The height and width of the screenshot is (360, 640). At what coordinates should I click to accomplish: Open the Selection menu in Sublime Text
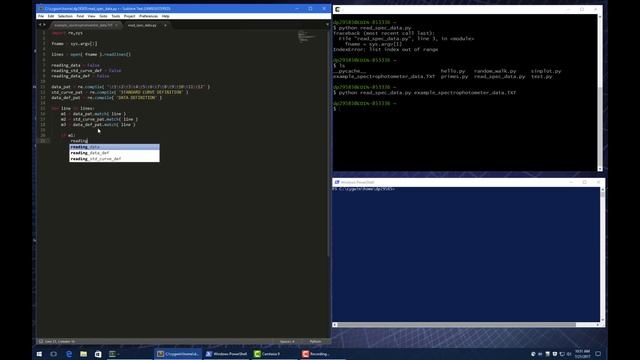click(x=65, y=16)
